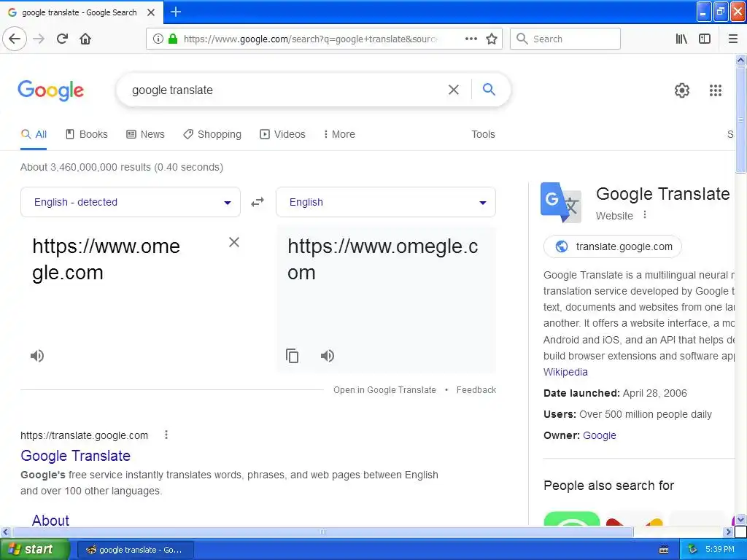Click the translate.google.com website chip
The height and width of the screenshot is (560, 747).
613,246
